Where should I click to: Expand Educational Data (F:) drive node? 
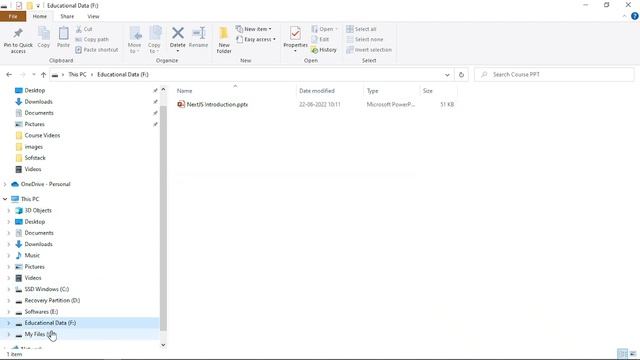pyautogui.click(x=9, y=323)
